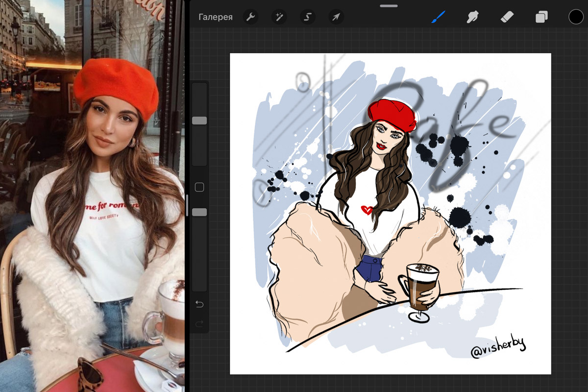This screenshot has height=392, width=588.
Task: Adjust the brush size slider
Action: 199,120
